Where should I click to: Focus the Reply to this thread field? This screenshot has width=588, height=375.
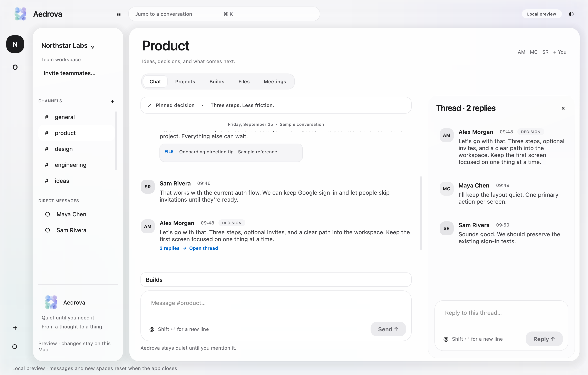pyautogui.click(x=501, y=313)
